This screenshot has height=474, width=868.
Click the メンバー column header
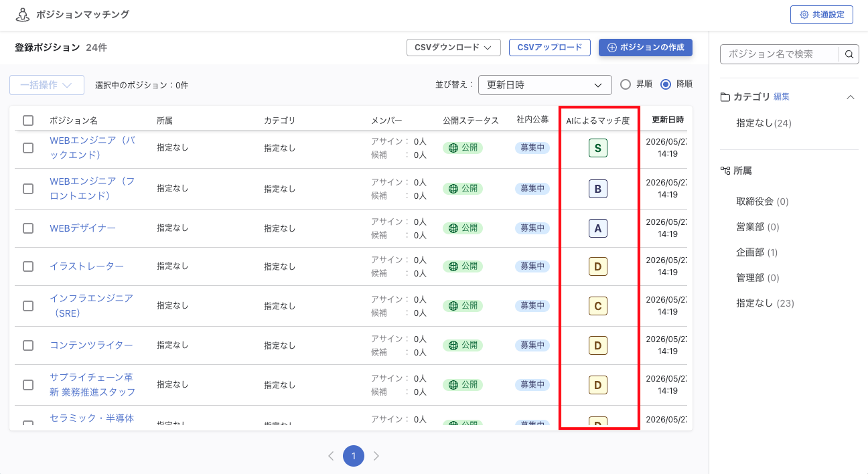click(387, 121)
